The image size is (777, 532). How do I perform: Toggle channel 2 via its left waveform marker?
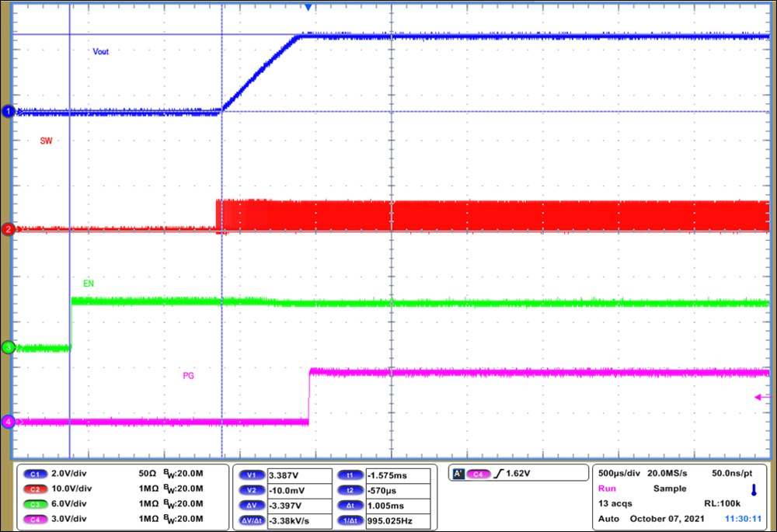(8, 229)
